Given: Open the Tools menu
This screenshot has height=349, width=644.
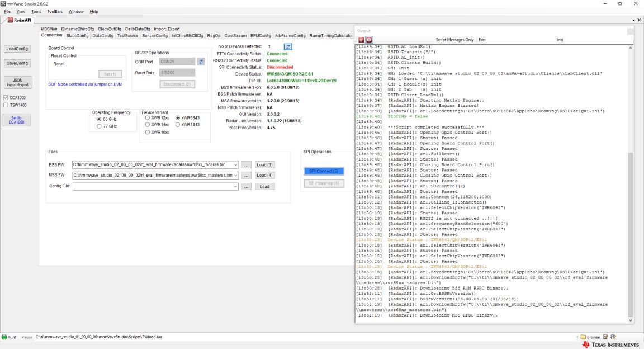Looking at the screenshot, I should pyautogui.click(x=36, y=12).
